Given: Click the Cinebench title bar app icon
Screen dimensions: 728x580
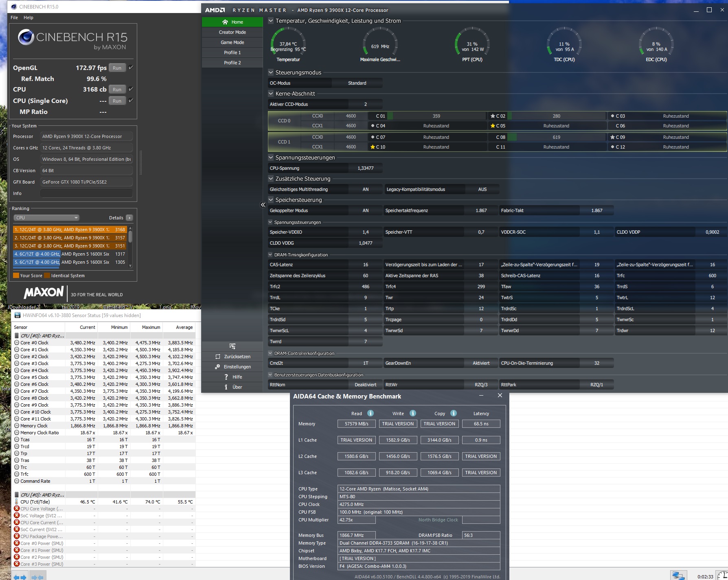Looking at the screenshot, I should coord(14,7).
